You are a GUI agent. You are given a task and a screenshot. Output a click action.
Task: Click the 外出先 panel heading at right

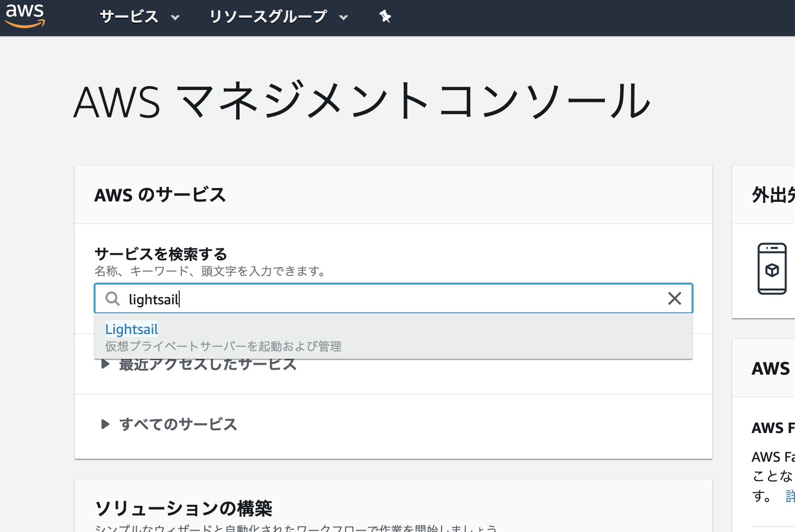click(x=773, y=195)
